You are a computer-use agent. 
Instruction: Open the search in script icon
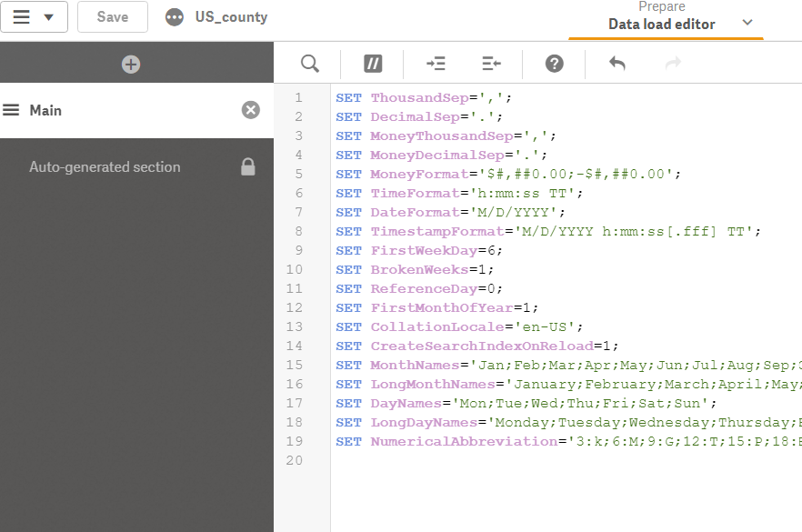310,64
